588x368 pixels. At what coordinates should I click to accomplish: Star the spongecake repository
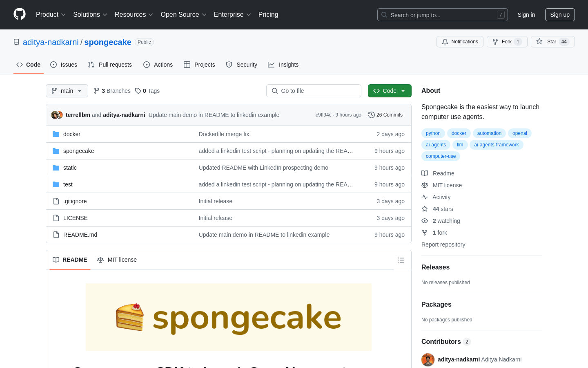coord(553,42)
